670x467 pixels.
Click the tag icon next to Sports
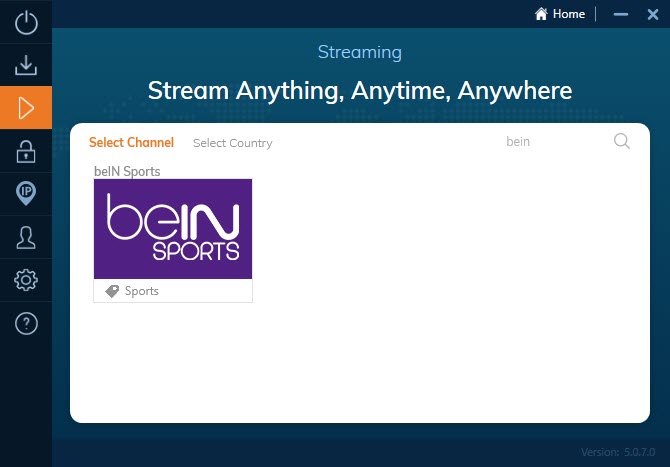coord(112,291)
